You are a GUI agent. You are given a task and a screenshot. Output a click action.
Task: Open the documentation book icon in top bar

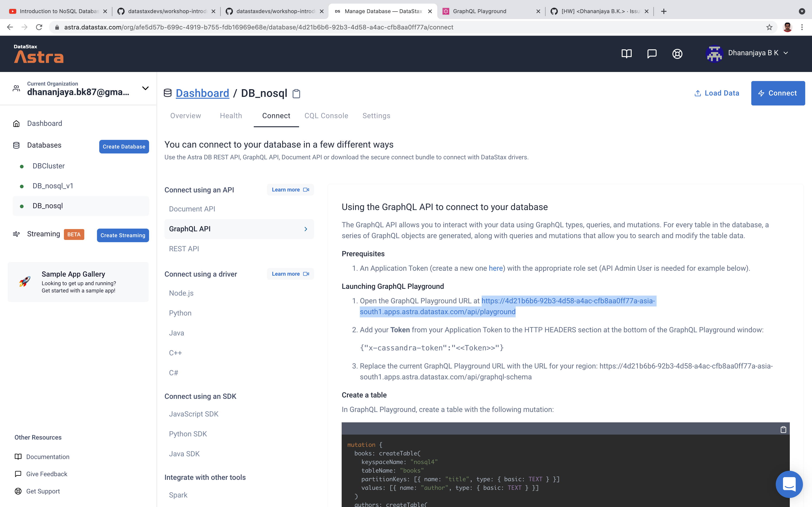pos(627,54)
